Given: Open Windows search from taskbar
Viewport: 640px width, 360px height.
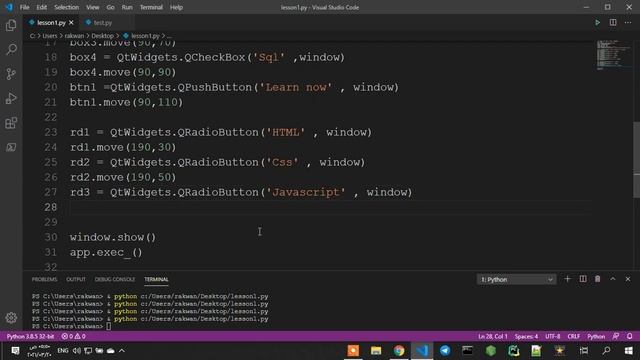Looking at the screenshot, I should tap(607, 351).
